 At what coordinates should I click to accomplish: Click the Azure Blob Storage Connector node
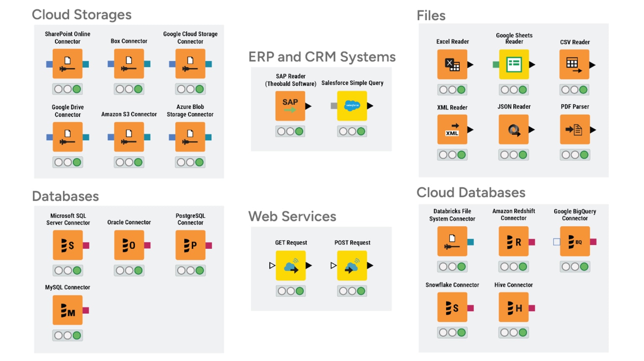[x=190, y=137]
